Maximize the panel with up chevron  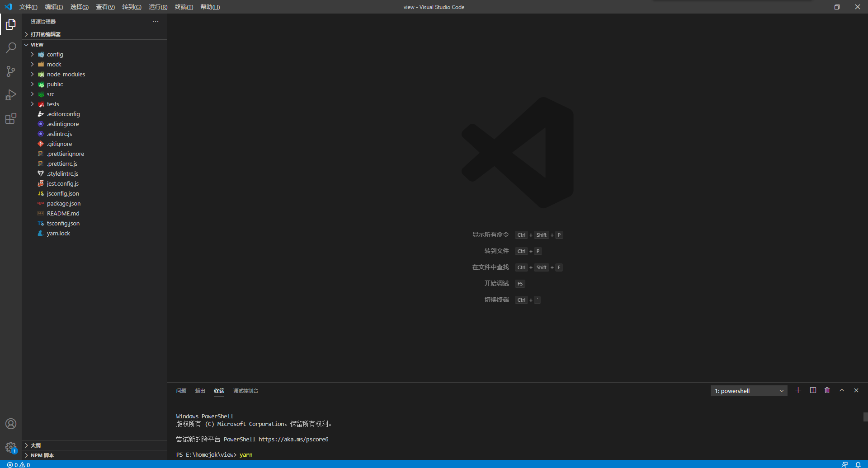(842, 390)
